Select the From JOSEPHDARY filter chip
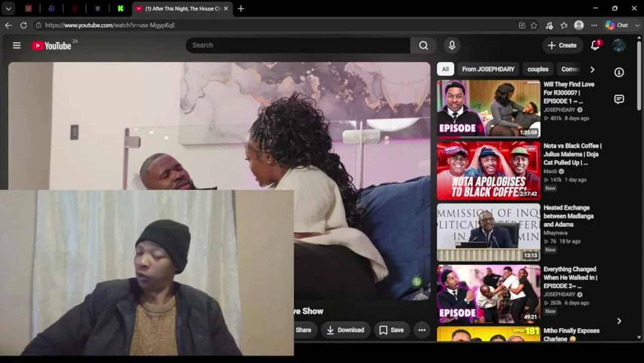Image resolution: width=644 pixels, height=363 pixels. pyautogui.click(x=488, y=69)
